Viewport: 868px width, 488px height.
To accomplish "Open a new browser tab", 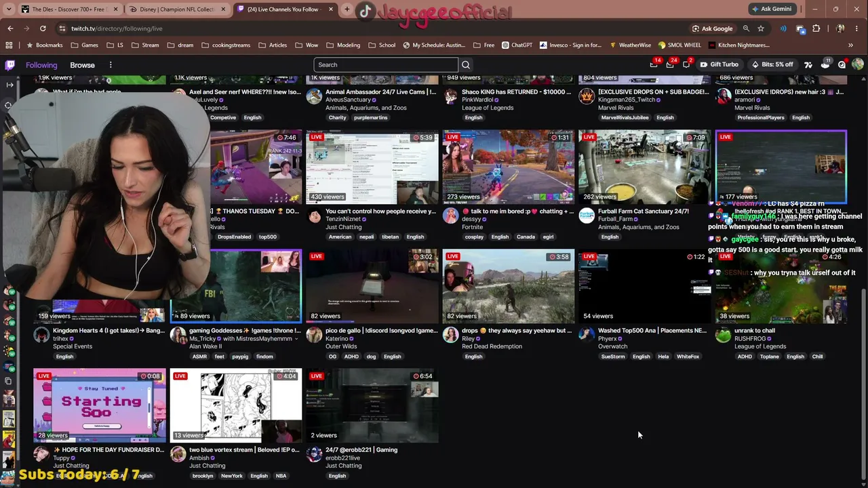I will pyautogui.click(x=347, y=9).
